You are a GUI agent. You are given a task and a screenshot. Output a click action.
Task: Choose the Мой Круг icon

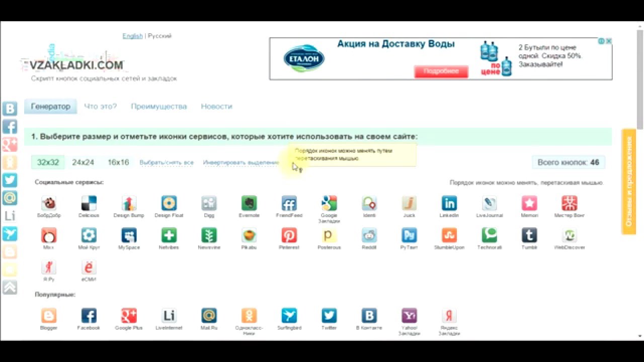[x=89, y=235]
